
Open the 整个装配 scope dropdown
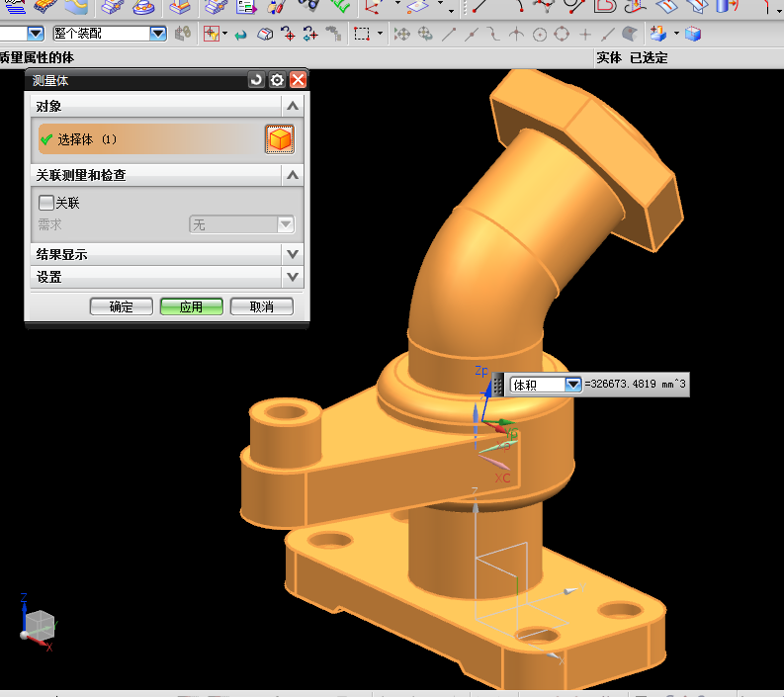coord(158,34)
